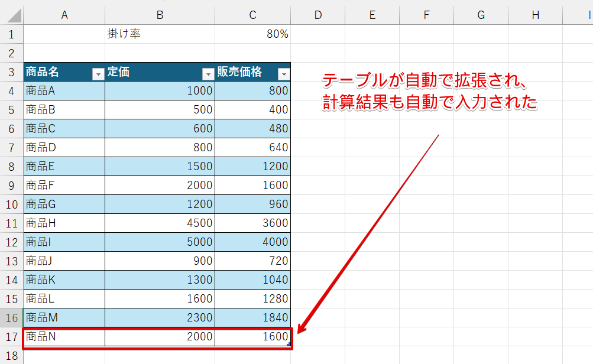The height and width of the screenshot is (364, 593).
Task: Select the 商品A cell
Action: tap(64, 91)
